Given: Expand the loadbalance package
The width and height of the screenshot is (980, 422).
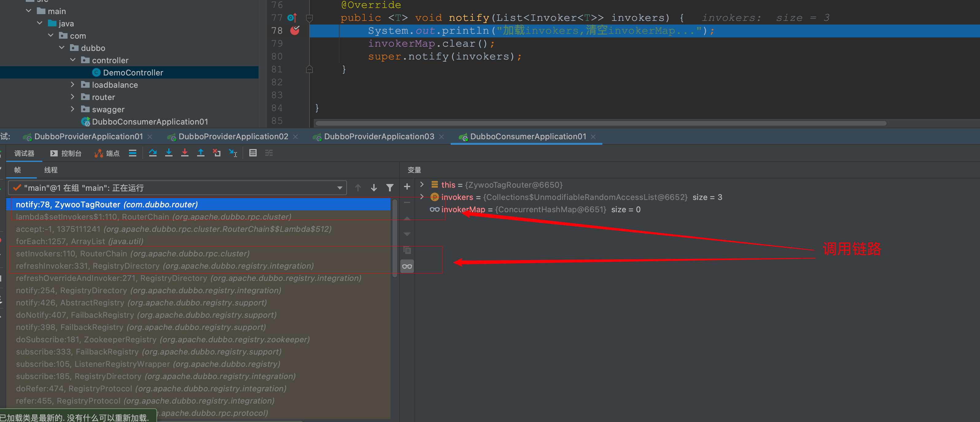Looking at the screenshot, I should [x=73, y=84].
